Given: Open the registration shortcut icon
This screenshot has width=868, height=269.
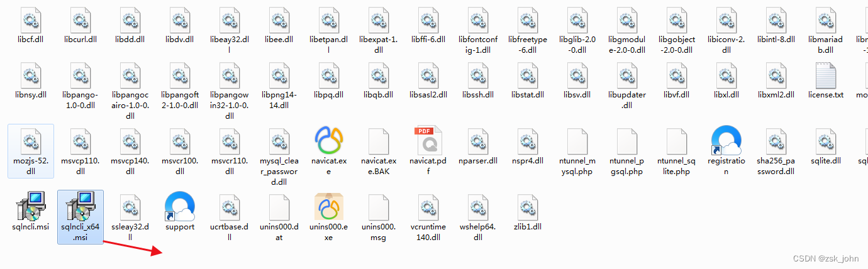Looking at the screenshot, I should [x=726, y=141].
